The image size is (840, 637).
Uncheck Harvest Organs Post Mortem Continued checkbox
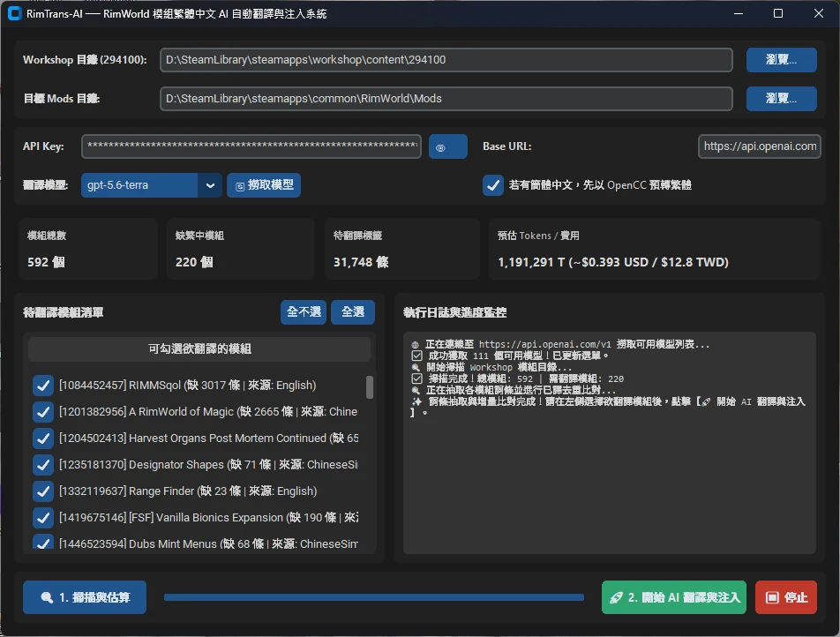click(43, 438)
